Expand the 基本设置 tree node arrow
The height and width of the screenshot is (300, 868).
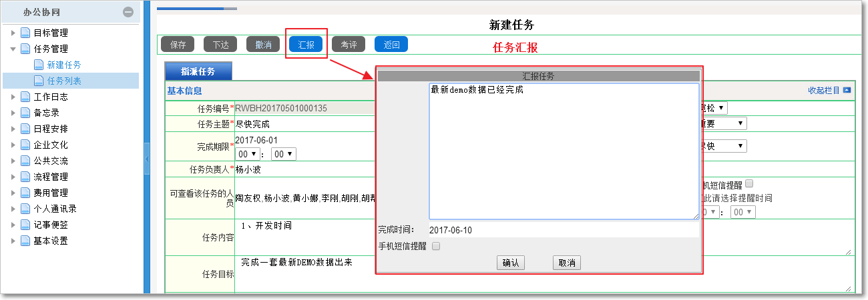13,241
